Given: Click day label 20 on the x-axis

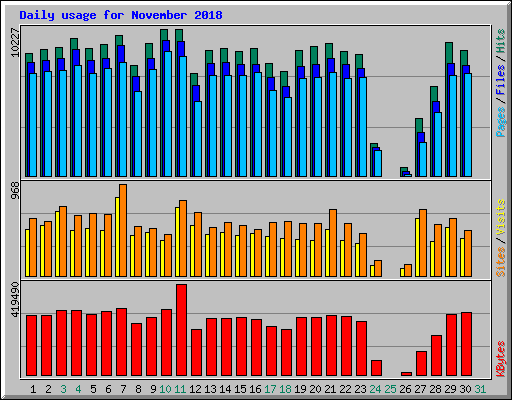Looking at the screenshot, I should coord(315,389).
